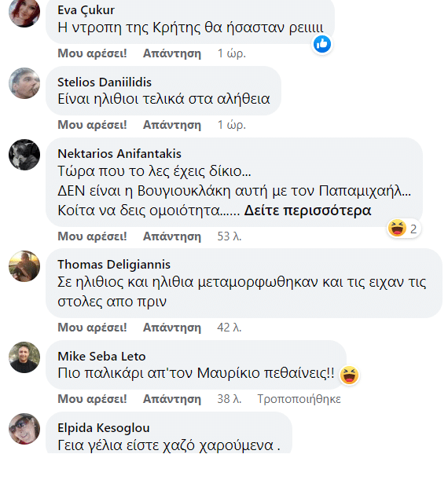Click the 1 ώρ. timestamp under Stelios' comment
The image size is (448, 498).
coord(232,125)
